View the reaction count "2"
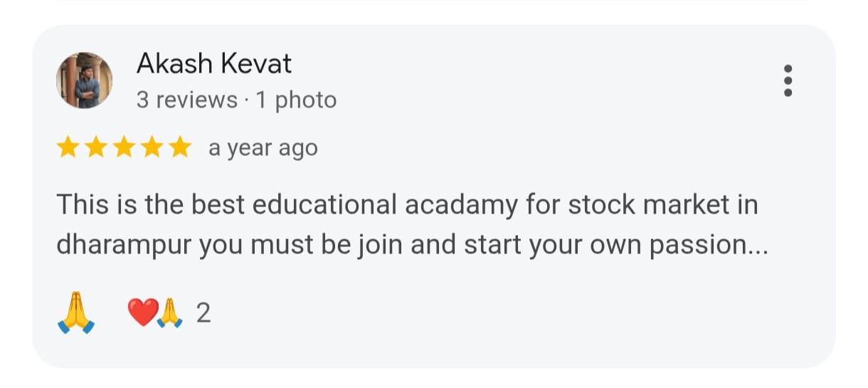This screenshot has width=868, height=388. click(203, 313)
